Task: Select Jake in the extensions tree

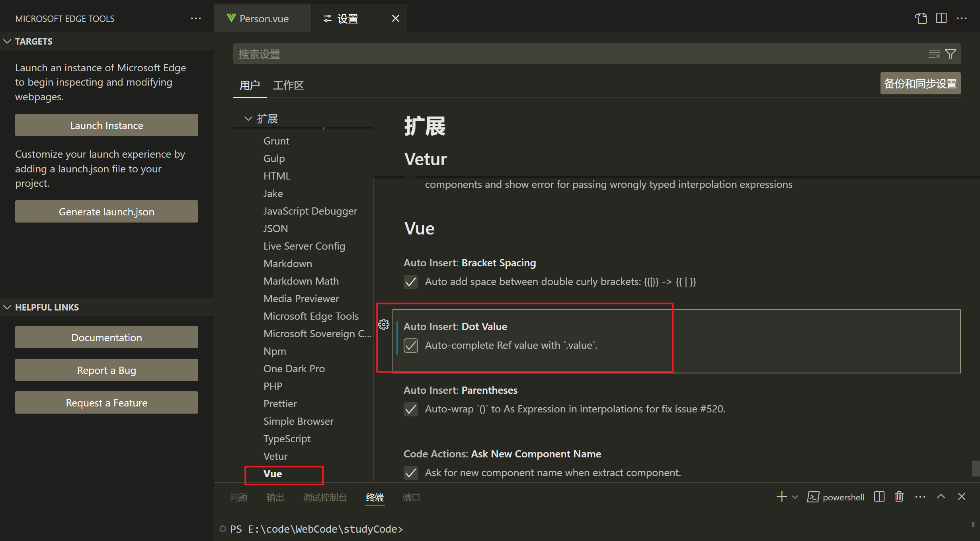Action: click(x=273, y=193)
